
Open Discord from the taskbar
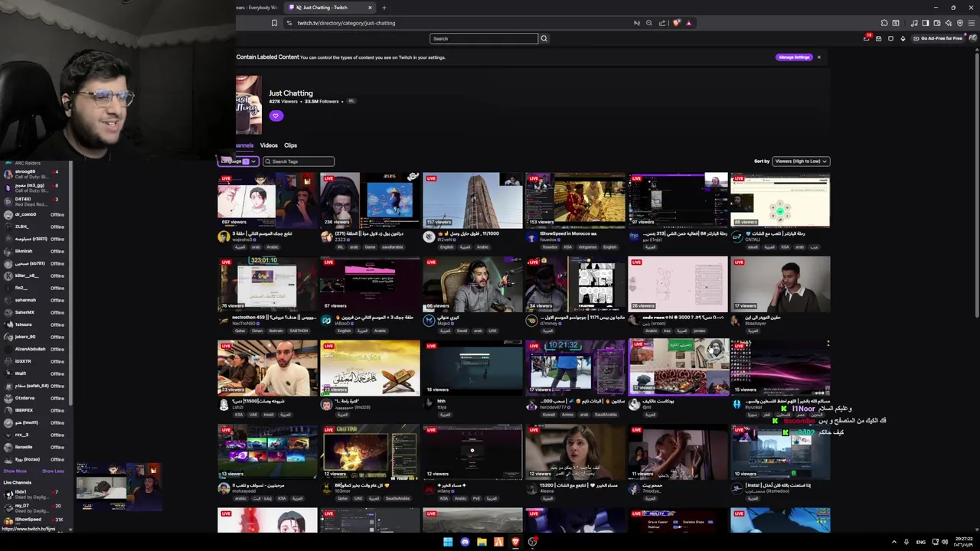465,542
